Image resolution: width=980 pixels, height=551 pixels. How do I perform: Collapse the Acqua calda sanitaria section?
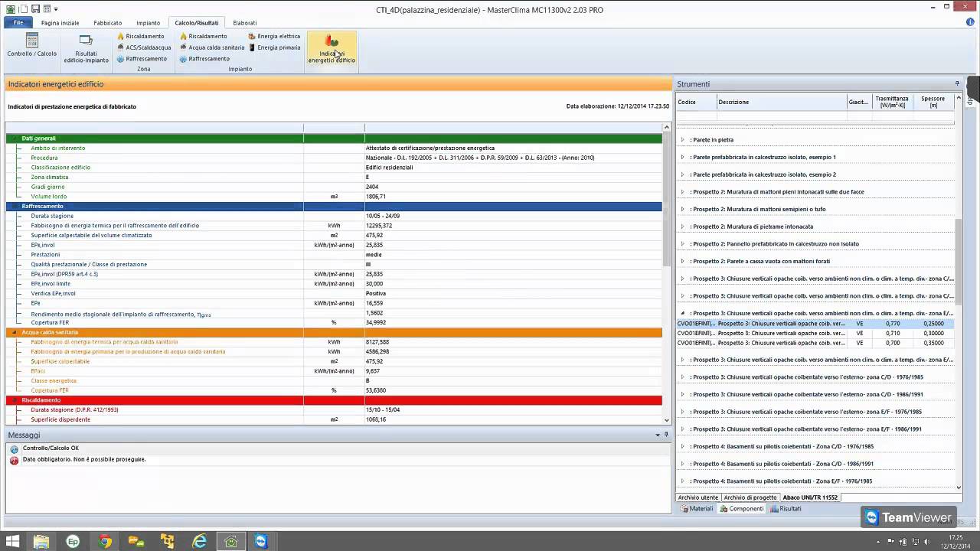click(14, 333)
